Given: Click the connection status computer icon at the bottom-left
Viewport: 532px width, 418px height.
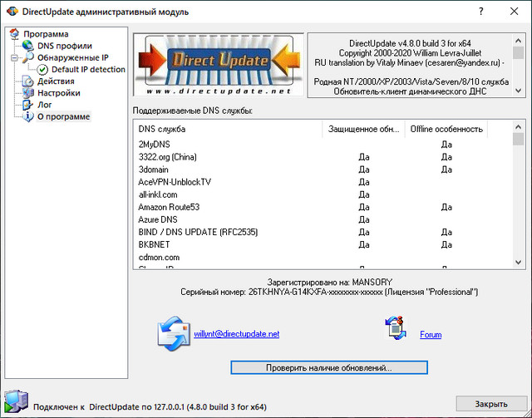Looking at the screenshot, I should (16, 401).
